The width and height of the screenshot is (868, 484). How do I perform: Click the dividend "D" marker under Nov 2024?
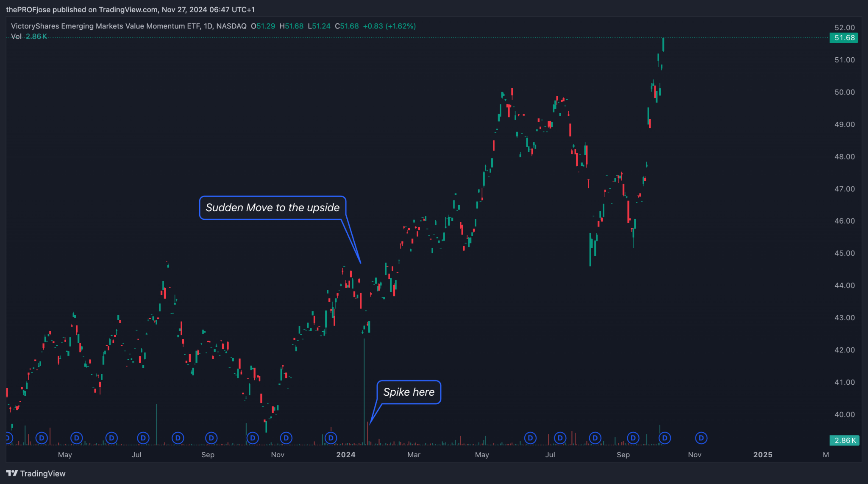[701, 438]
